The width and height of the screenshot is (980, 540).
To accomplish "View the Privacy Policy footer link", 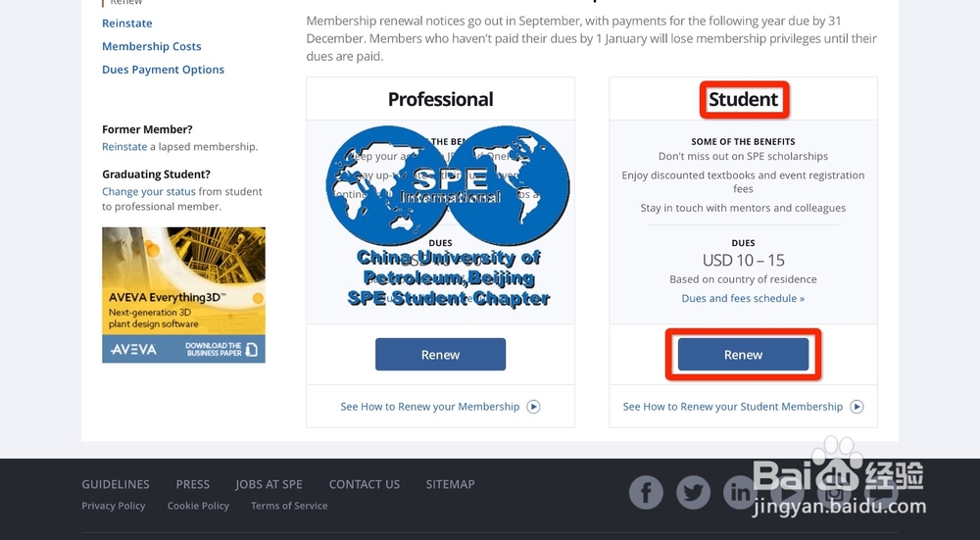I will (x=114, y=506).
